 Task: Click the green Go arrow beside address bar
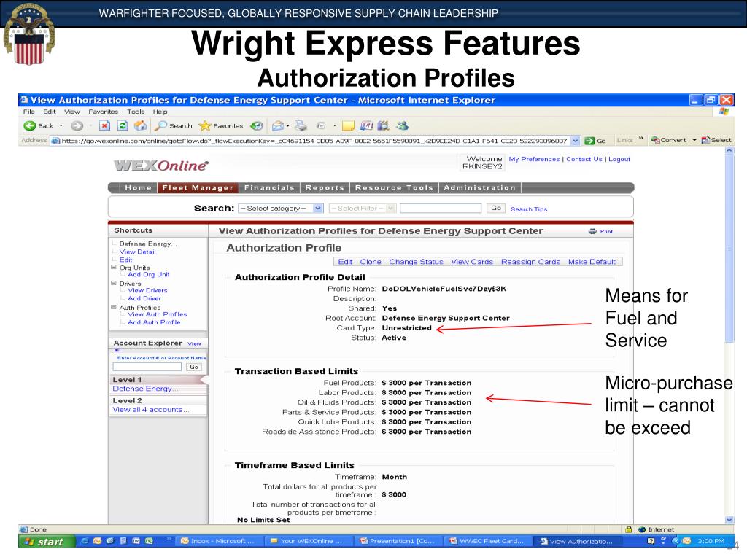pos(589,141)
